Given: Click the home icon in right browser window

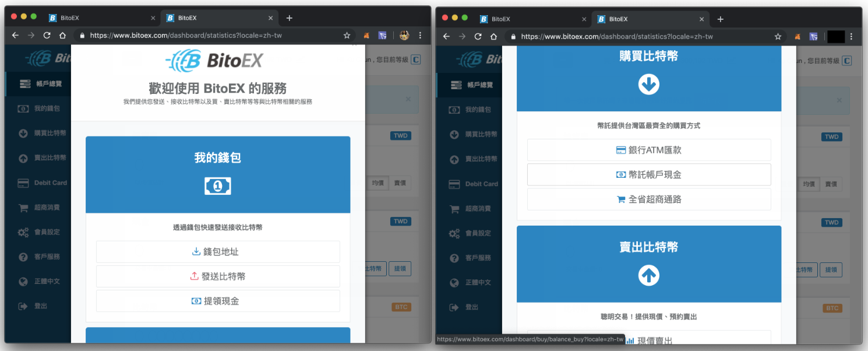Looking at the screenshot, I should click(x=493, y=36).
